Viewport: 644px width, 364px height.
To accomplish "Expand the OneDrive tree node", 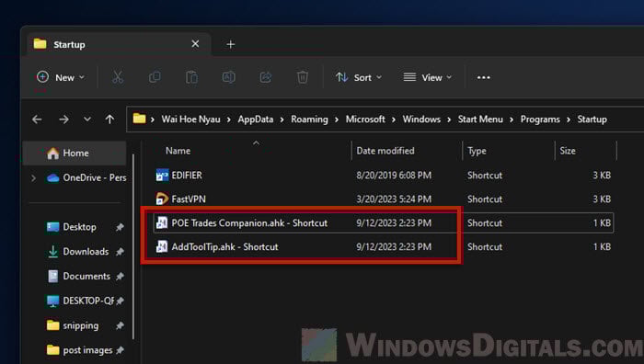I will pos(34,177).
